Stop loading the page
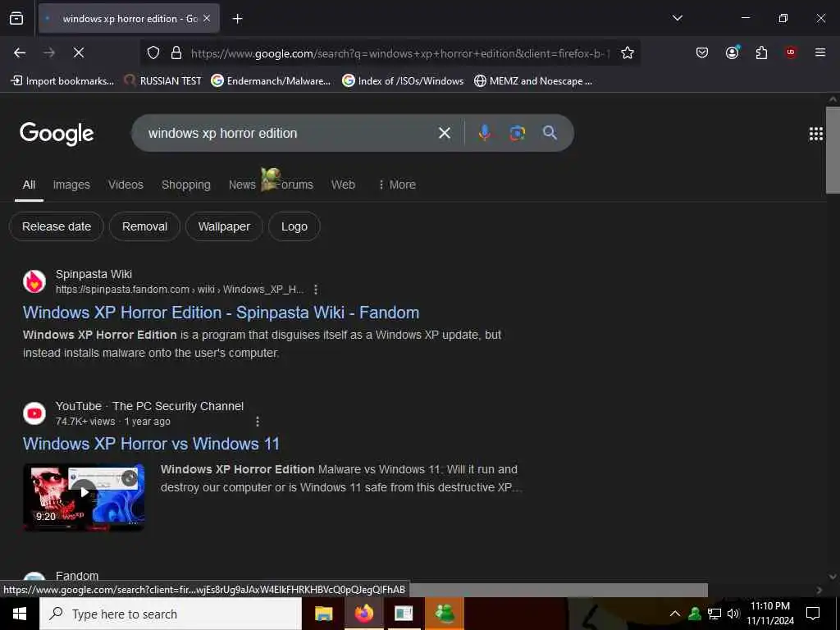 79,52
